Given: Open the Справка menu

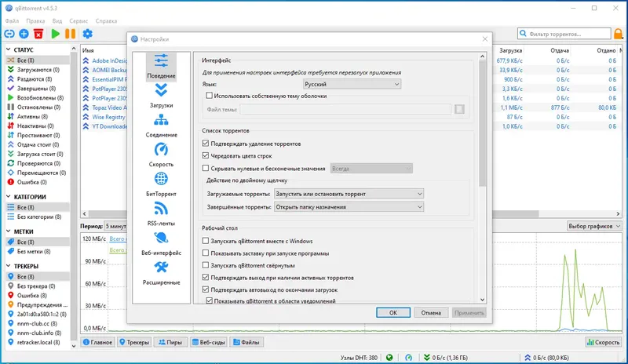Looking at the screenshot, I should (106, 21).
